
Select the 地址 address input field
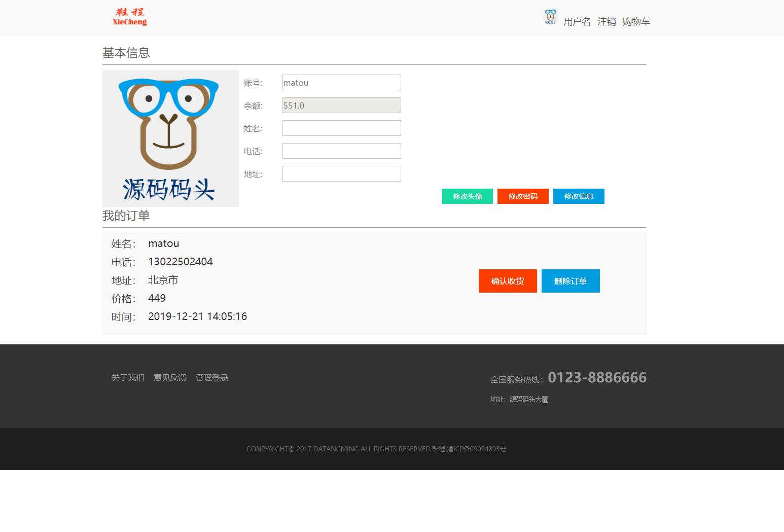click(341, 173)
